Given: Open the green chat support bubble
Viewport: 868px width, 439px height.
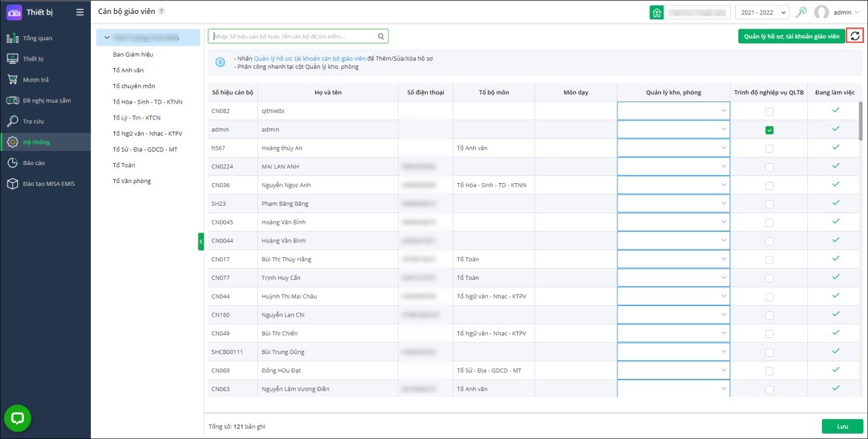Looking at the screenshot, I should coord(17,418).
